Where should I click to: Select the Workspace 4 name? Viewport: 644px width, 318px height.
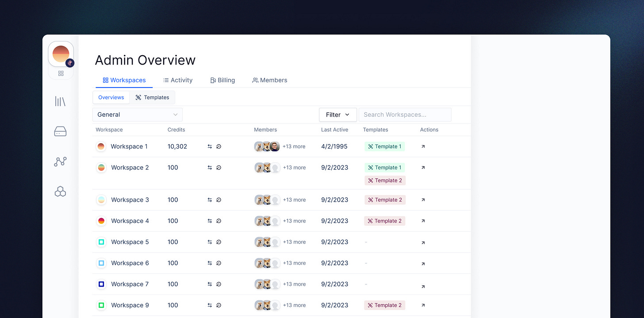pos(130,221)
